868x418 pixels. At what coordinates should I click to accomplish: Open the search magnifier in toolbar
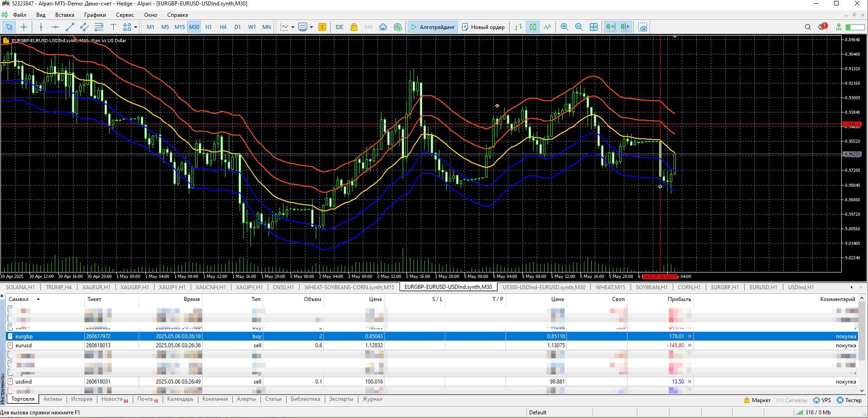(808, 27)
